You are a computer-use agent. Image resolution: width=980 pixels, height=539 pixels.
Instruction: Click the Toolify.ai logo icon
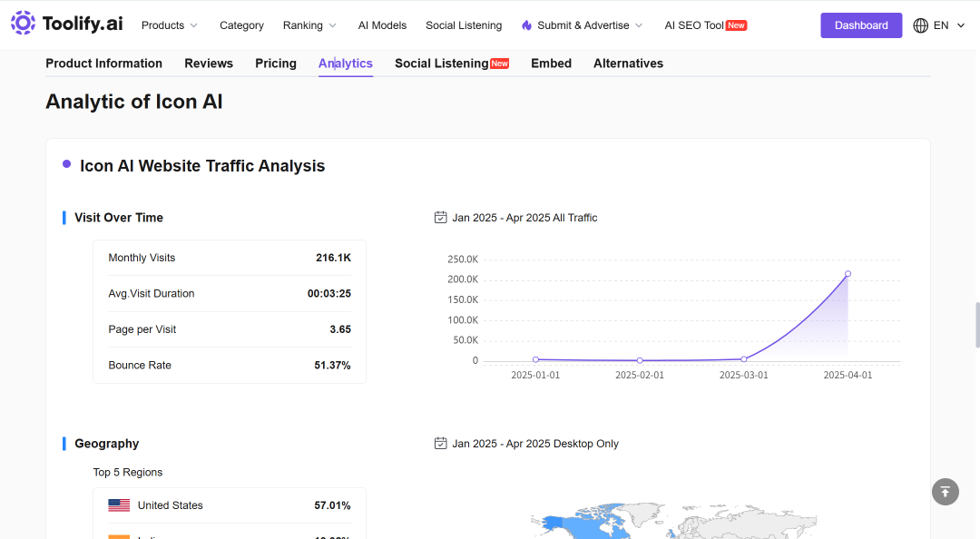(x=23, y=23)
